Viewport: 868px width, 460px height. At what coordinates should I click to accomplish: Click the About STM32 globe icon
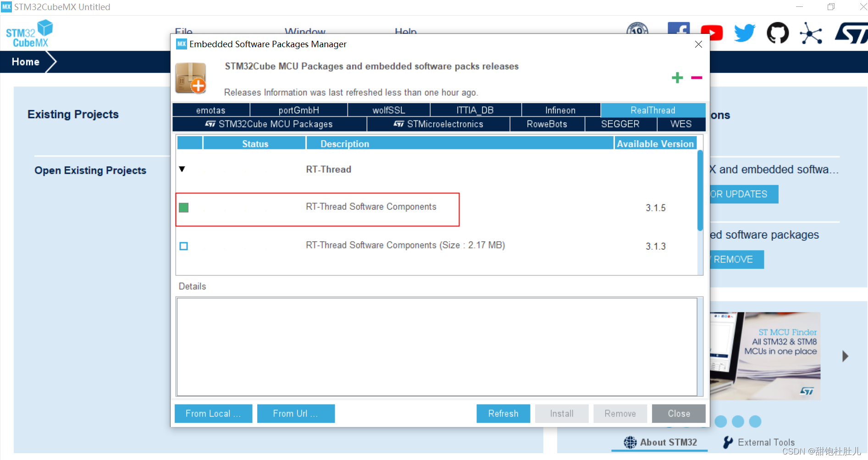(630, 442)
